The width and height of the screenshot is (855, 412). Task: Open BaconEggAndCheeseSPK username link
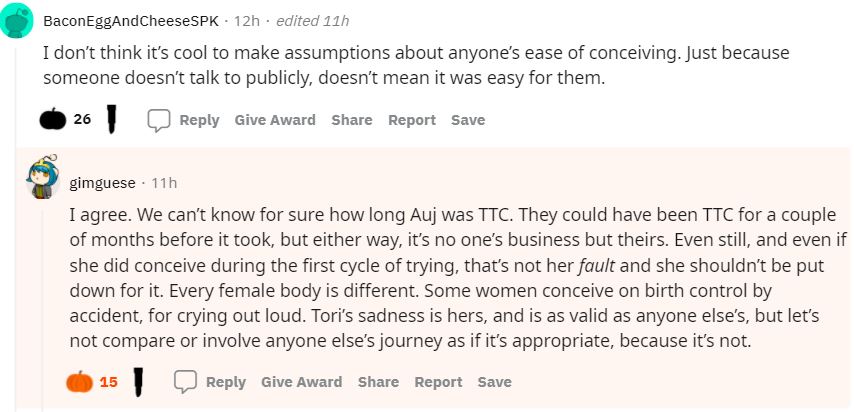pos(132,20)
